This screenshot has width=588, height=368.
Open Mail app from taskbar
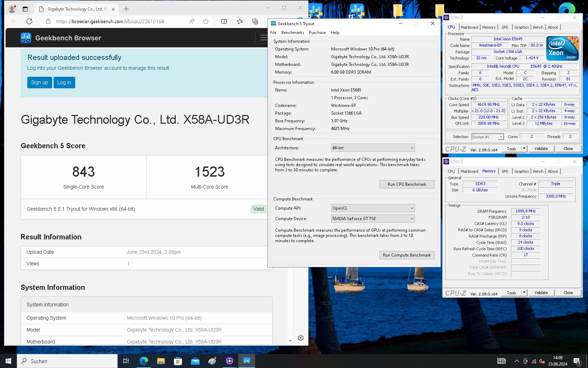[x=195, y=361]
